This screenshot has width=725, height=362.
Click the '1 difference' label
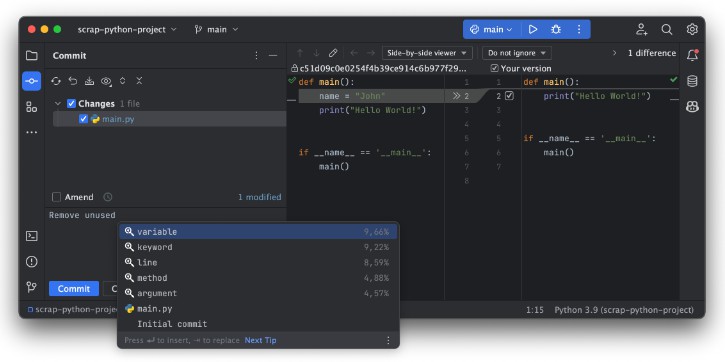651,53
